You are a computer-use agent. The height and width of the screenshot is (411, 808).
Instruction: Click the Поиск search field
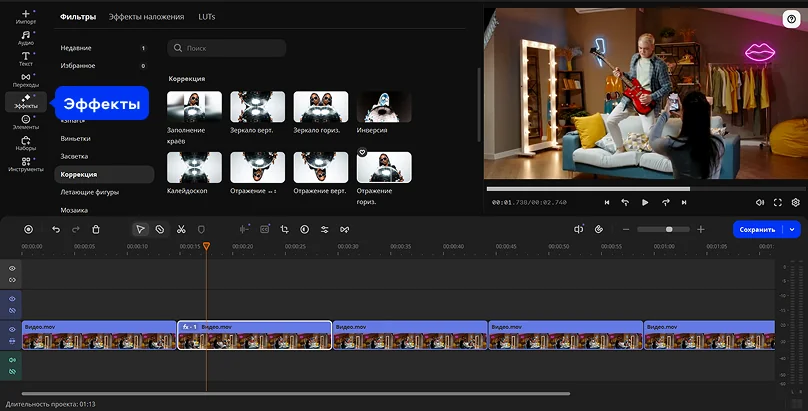227,48
